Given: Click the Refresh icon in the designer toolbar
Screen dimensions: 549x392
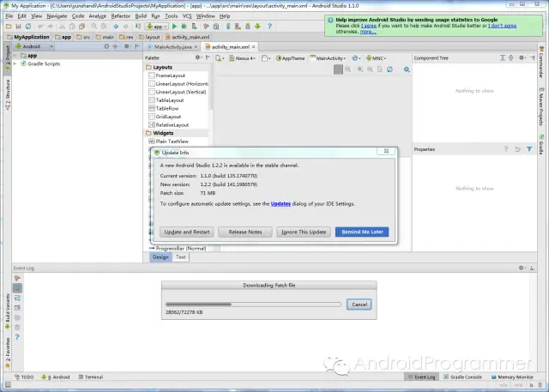Looking at the screenshot, I should tap(389, 69).
